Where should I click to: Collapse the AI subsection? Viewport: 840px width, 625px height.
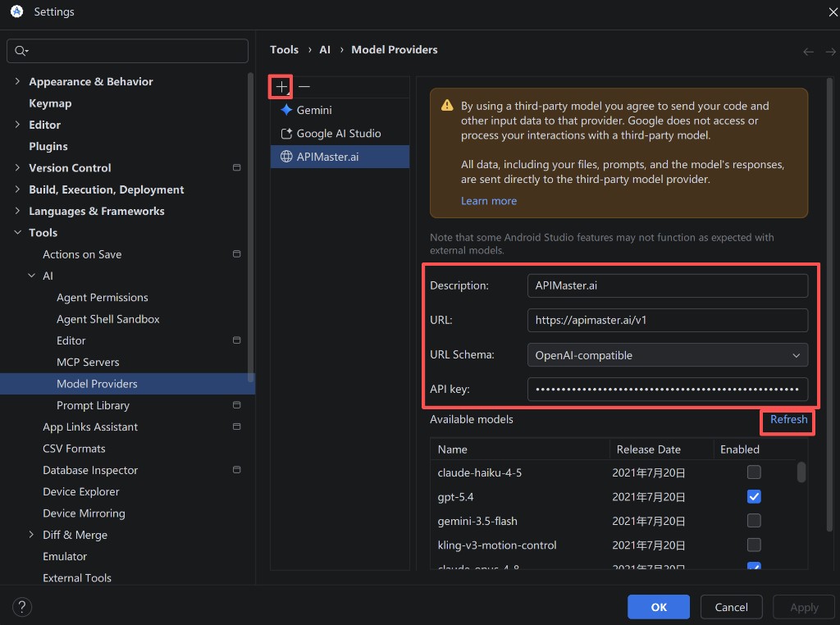[x=31, y=276]
